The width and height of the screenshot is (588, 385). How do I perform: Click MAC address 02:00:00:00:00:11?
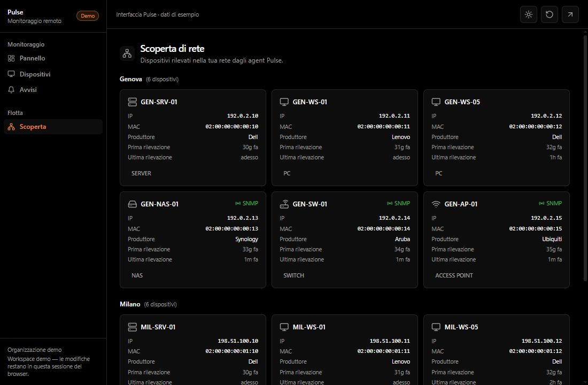384,126
